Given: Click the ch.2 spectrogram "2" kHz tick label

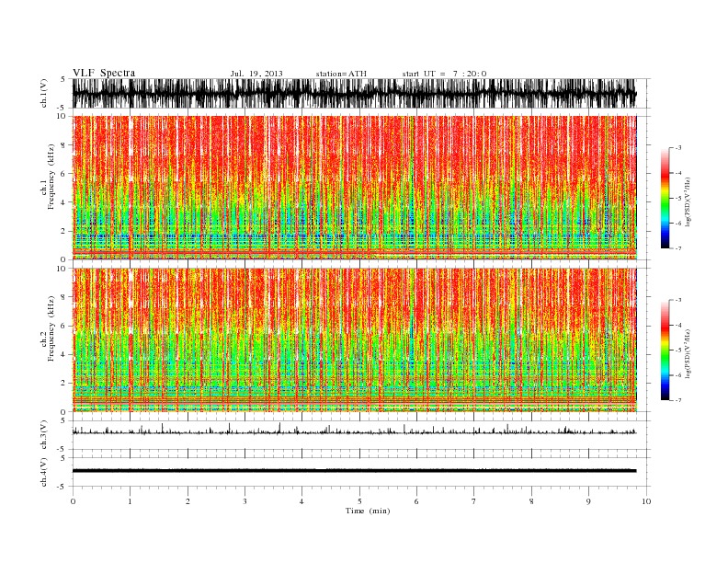Looking at the screenshot, I should coord(63,384).
